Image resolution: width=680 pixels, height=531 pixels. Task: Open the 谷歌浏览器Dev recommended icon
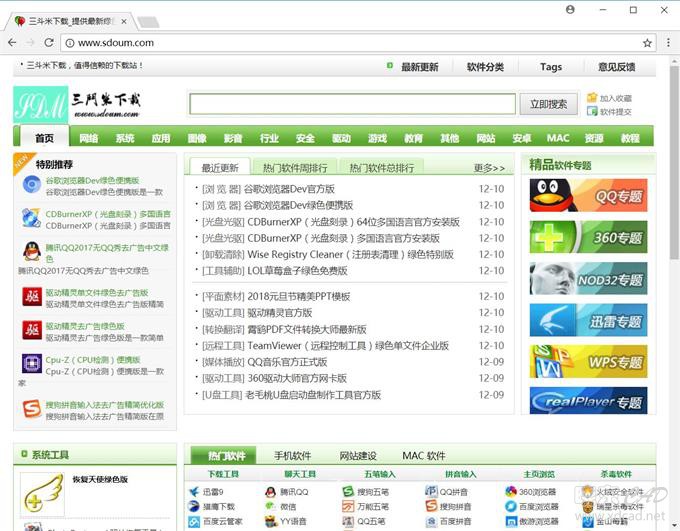point(32,184)
